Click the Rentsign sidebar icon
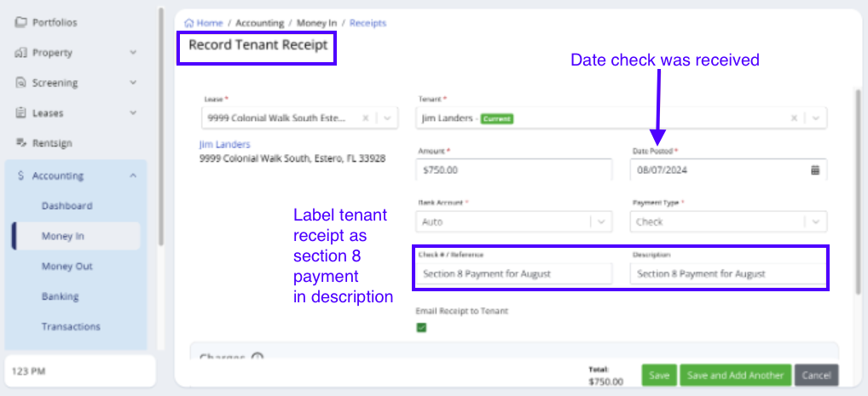The height and width of the screenshot is (396, 868). (x=21, y=142)
